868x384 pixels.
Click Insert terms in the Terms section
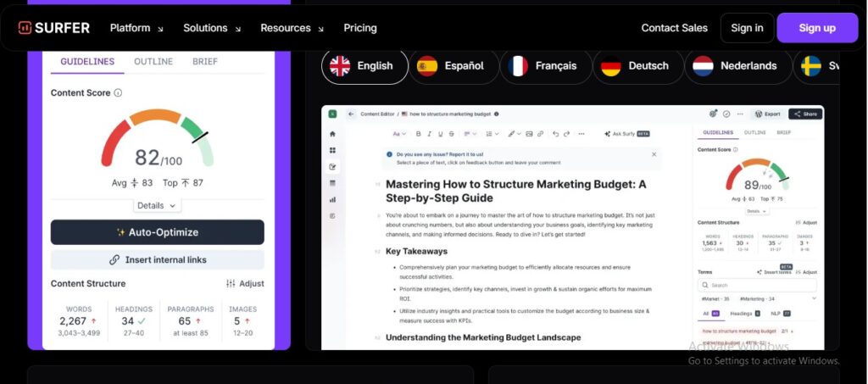[x=775, y=272]
